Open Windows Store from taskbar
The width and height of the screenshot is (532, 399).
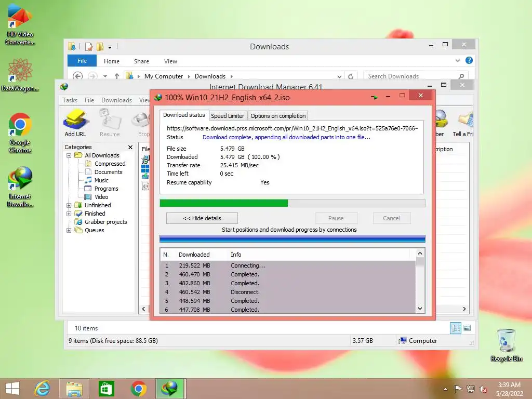click(x=106, y=389)
